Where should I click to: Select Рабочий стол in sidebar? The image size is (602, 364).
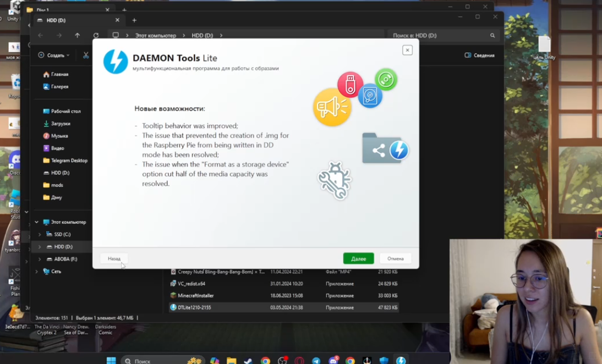[x=62, y=111]
